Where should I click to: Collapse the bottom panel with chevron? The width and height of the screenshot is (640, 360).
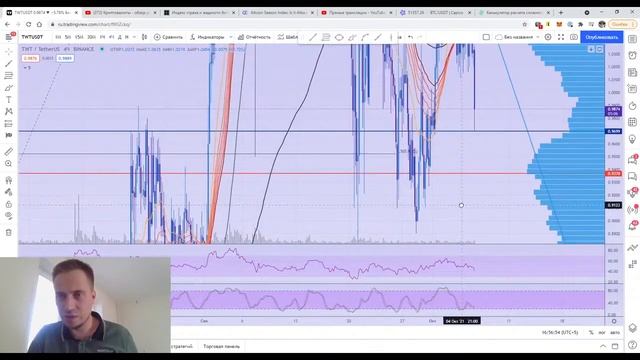tap(603, 346)
